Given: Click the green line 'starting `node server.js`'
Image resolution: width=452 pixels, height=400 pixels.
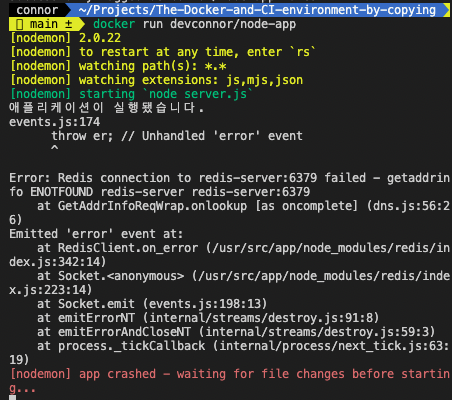Looking at the screenshot, I should pyautogui.click(x=132, y=94).
